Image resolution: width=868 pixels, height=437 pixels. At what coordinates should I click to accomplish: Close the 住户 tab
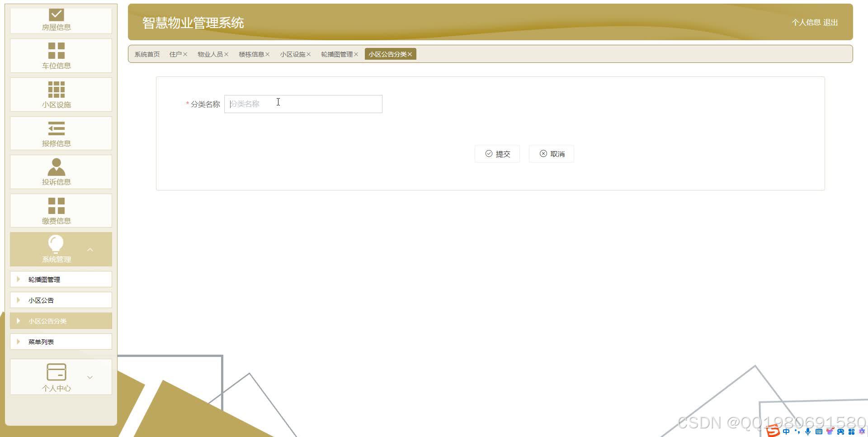tap(185, 54)
